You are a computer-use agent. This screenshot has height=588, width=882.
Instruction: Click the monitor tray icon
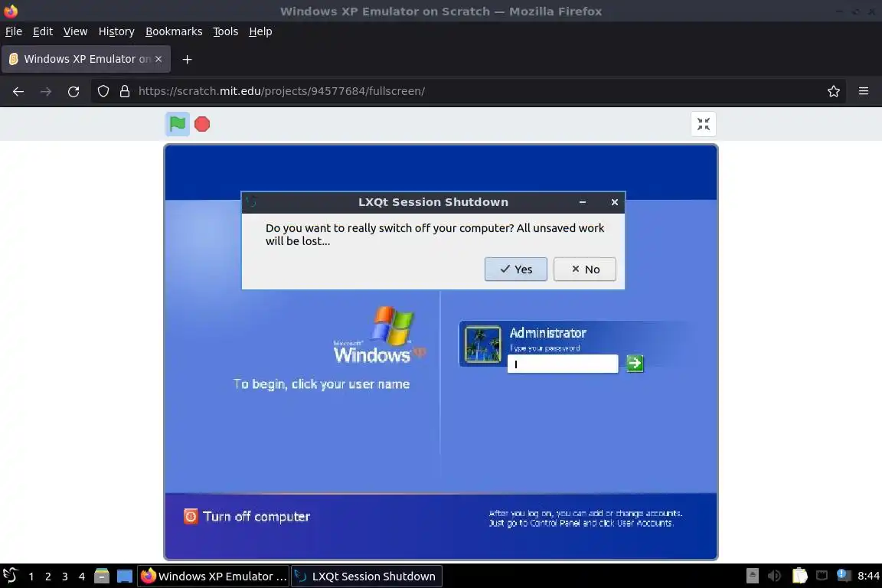pyautogui.click(x=822, y=575)
